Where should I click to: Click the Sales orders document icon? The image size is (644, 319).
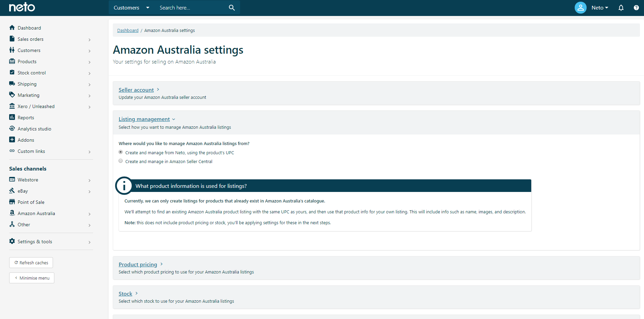coord(12,39)
